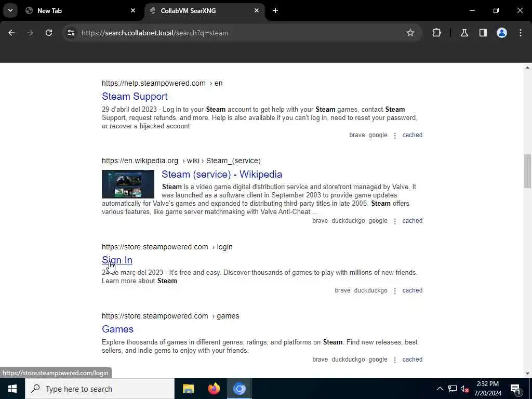This screenshot has height=399, width=532.
Task: Open a new tab with plus button
Action: tap(275, 10)
